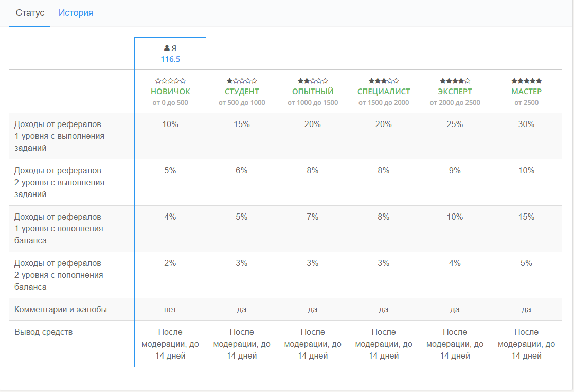
Task: Click the 9% value in ЭКСПЕРТ column
Action: point(455,171)
